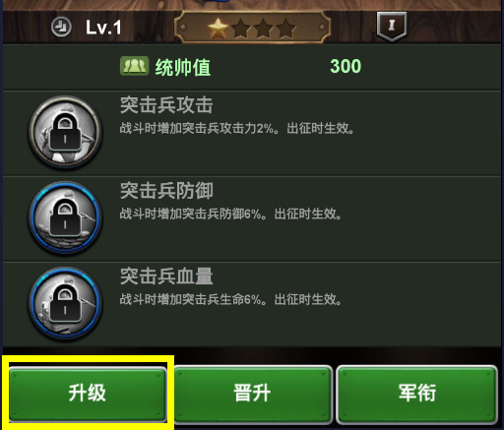
Task: Click the third dark star
Action: [264, 29]
